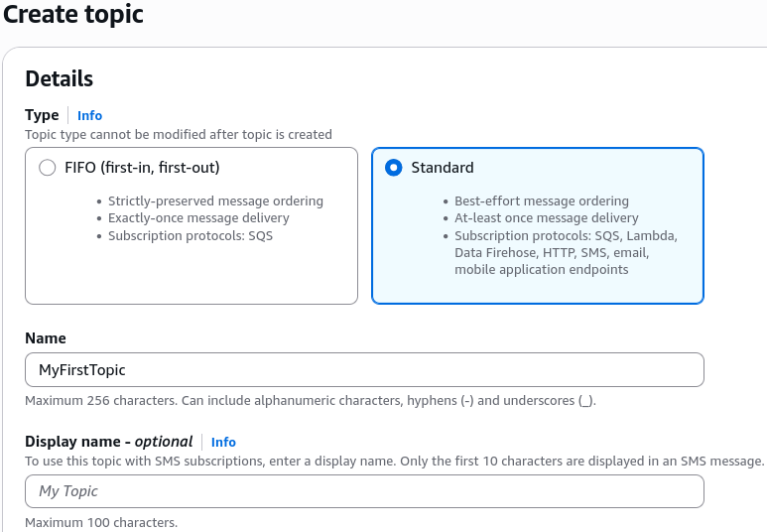Click the Standard label text
Image resolution: width=767 pixels, height=532 pixels.
pyautogui.click(x=443, y=168)
